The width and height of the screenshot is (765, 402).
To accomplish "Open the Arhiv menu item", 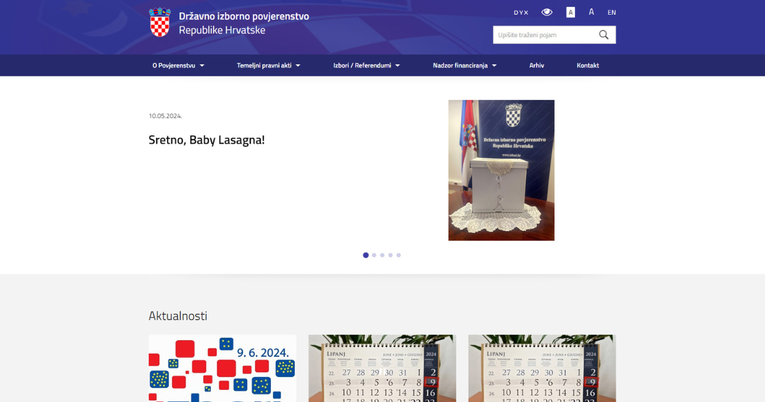I will pyautogui.click(x=537, y=65).
